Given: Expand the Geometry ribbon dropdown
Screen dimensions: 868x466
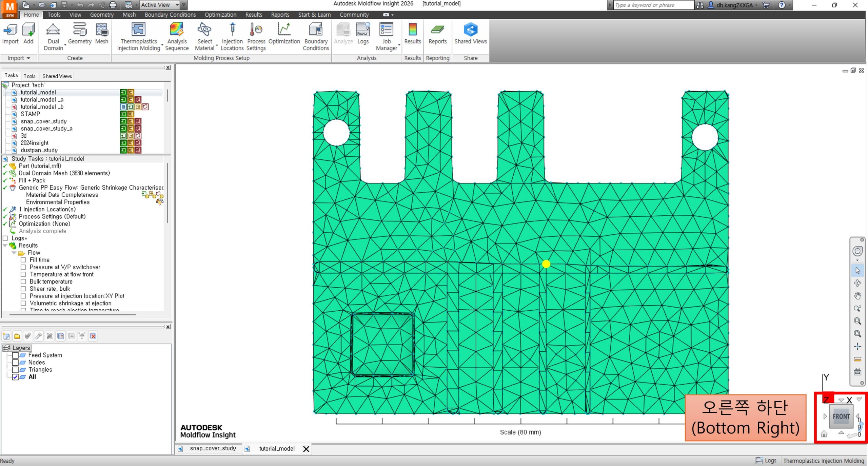Looking at the screenshot, I should 65,45.
